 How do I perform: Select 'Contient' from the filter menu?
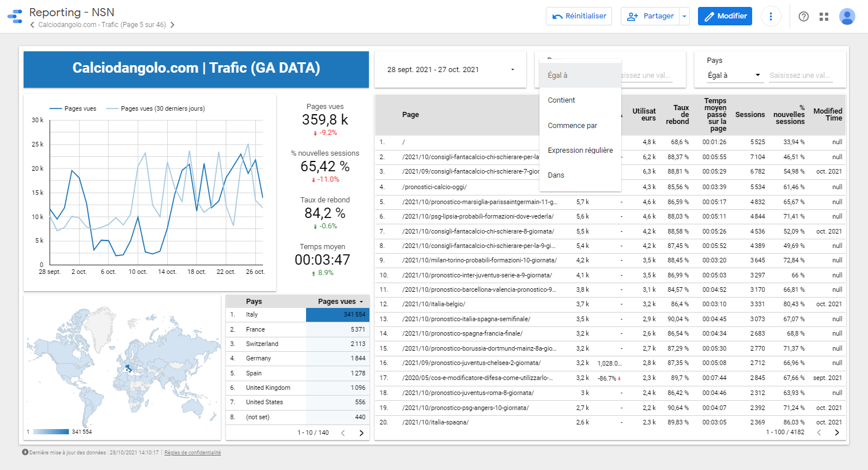pyautogui.click(x=561, y=100)
